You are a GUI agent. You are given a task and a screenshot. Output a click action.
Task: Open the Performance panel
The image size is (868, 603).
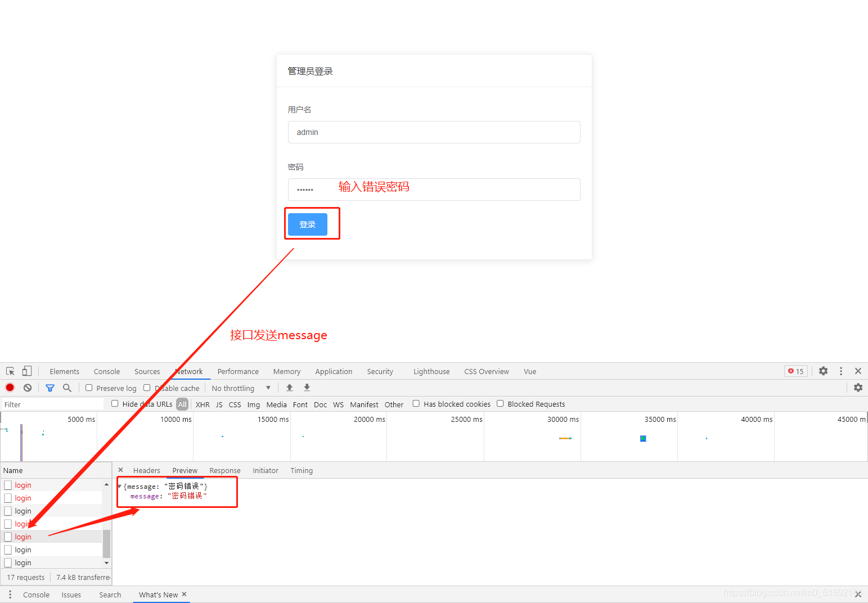[238, 372]
